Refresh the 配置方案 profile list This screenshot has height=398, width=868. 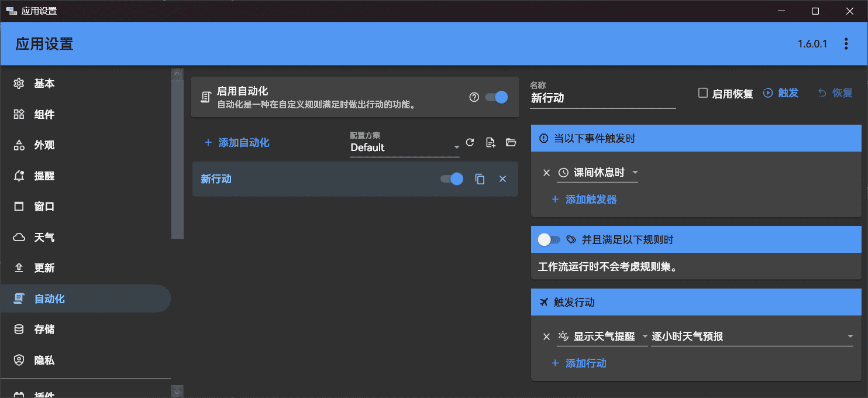470,142
